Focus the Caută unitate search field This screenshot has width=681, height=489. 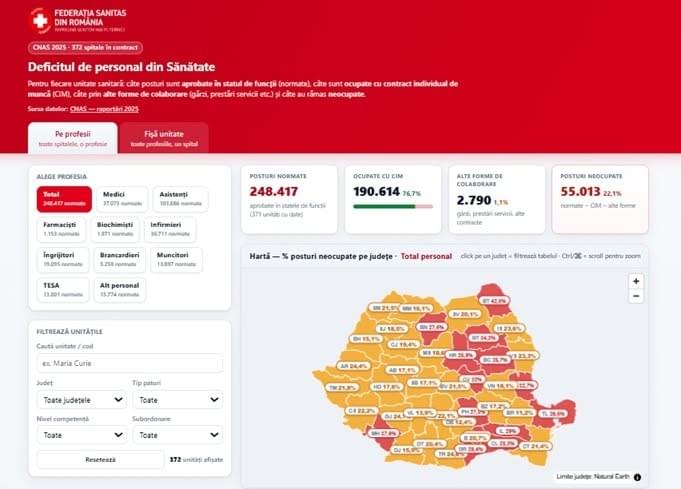point(130,363)
